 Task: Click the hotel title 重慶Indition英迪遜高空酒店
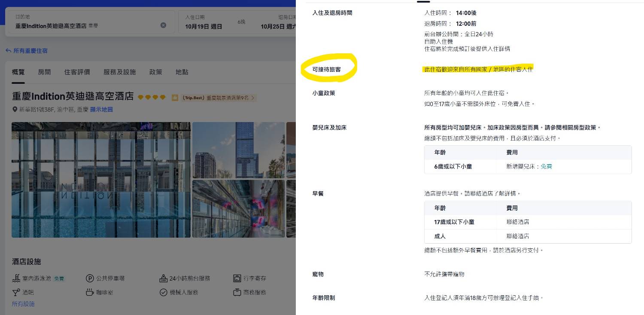(x=73, y=96)
